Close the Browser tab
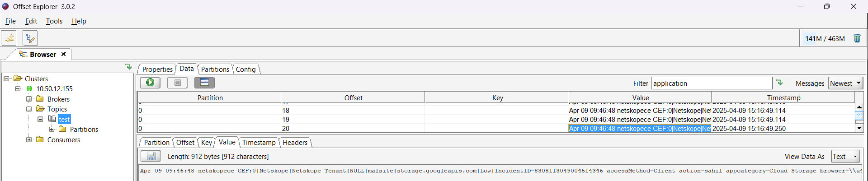This screenshot has height=181, width=868. (64, 54)
